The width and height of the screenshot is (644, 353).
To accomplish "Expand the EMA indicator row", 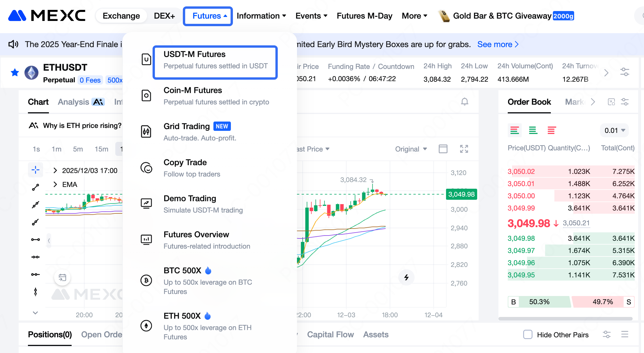I will 55,185.
